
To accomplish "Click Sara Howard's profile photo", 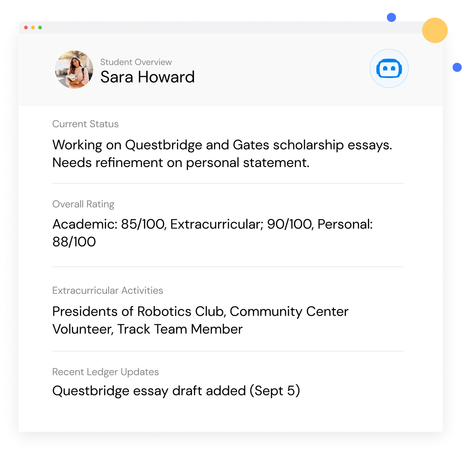I will click(74, 70).
